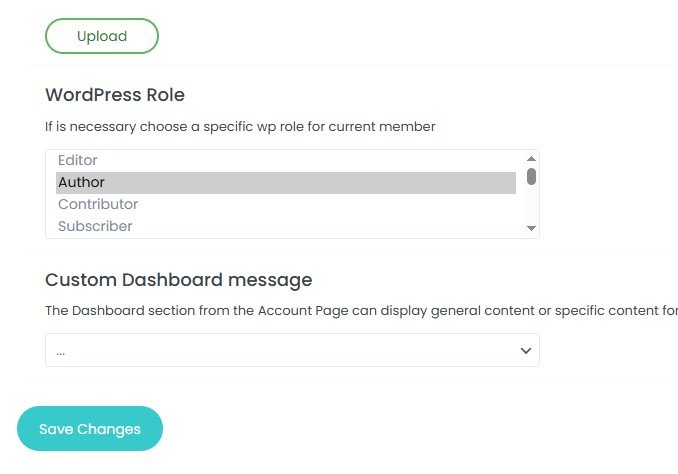
Task: Click the role list scroll-up arrow
Action: click(x=532, y=157)
